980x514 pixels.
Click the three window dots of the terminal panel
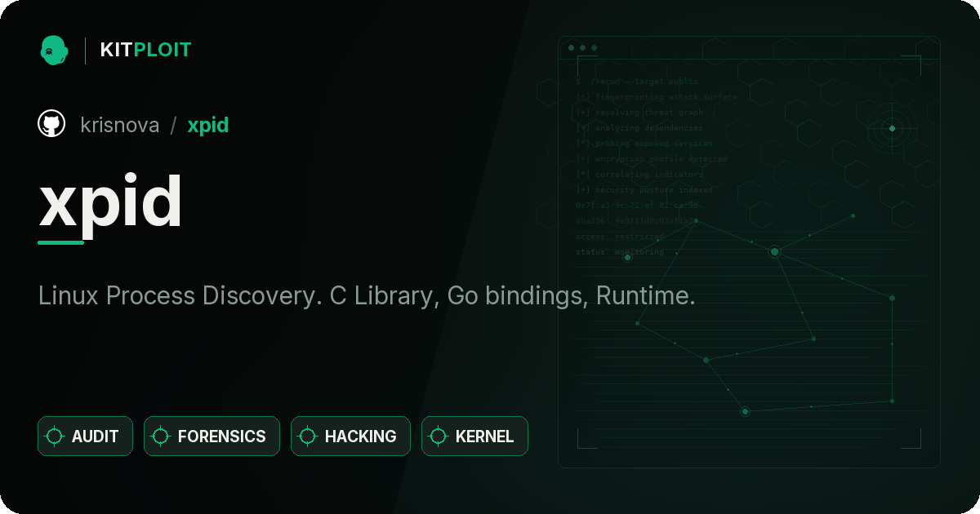click(x=582, y=48)
